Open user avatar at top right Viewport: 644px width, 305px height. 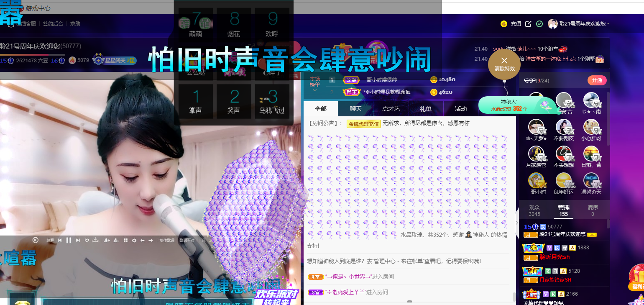click(553, 24)
